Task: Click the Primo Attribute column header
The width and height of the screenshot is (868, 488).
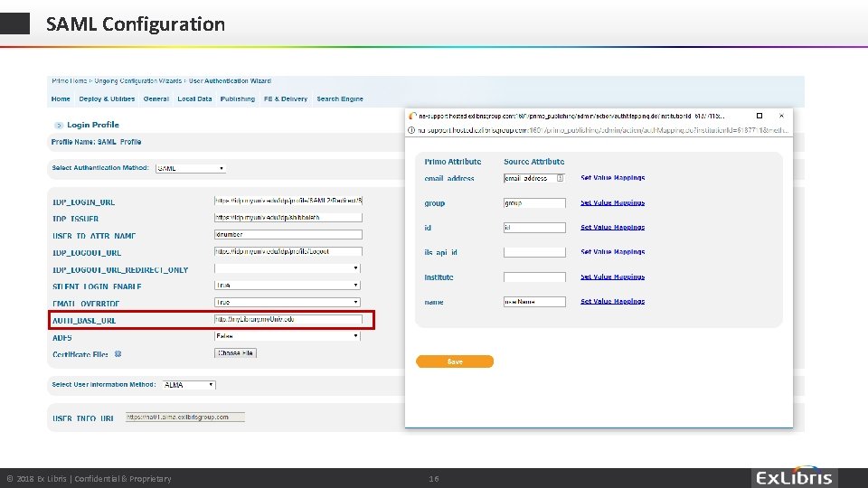Action: point(453,162)
